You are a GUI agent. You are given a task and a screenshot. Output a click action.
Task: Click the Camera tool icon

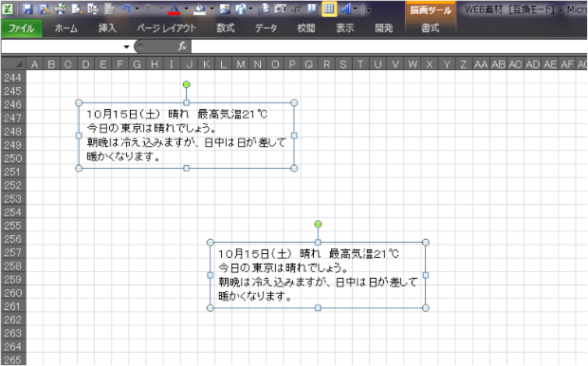(280, 9)
